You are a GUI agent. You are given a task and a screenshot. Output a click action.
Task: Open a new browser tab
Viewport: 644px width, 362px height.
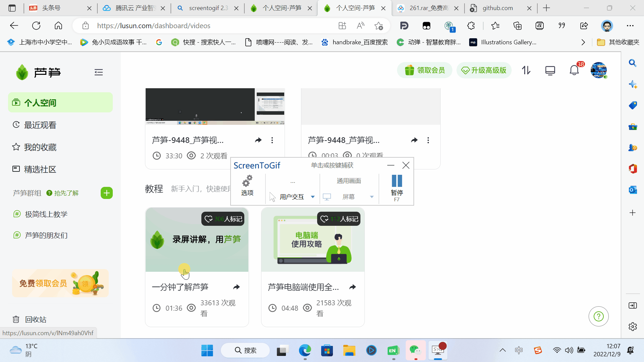546,8
